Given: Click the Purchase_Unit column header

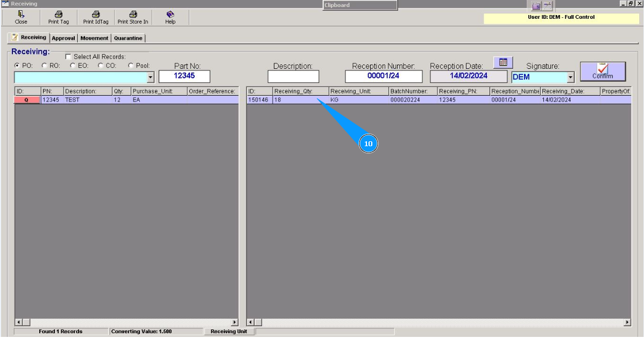Looking at the screenshot, I should click(159, 91).
